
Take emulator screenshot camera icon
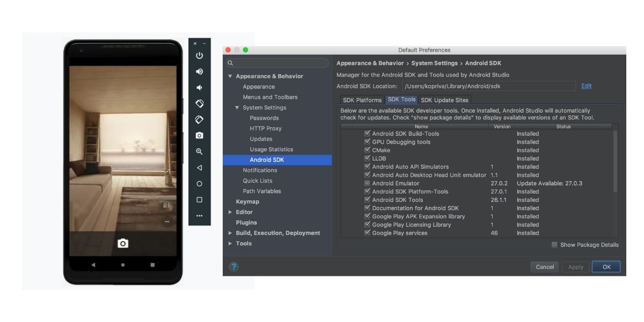click(200, 136)
